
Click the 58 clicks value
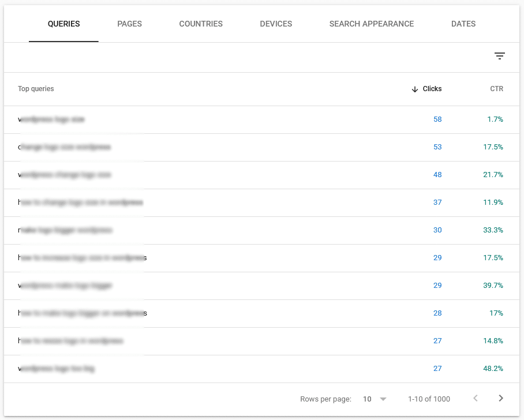[x=437, y=119]
